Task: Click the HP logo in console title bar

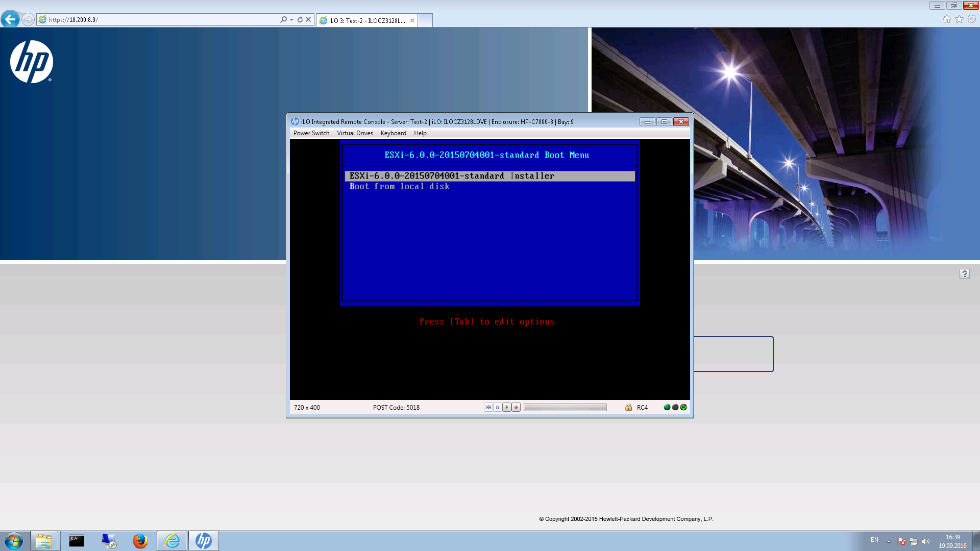Action: [x=295, y=121]
